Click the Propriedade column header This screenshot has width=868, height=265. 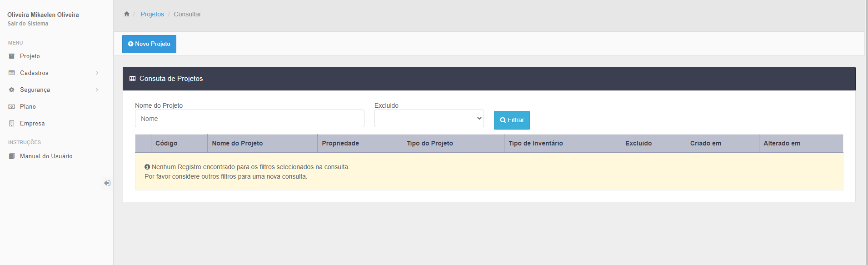click(x=359, y=143)
